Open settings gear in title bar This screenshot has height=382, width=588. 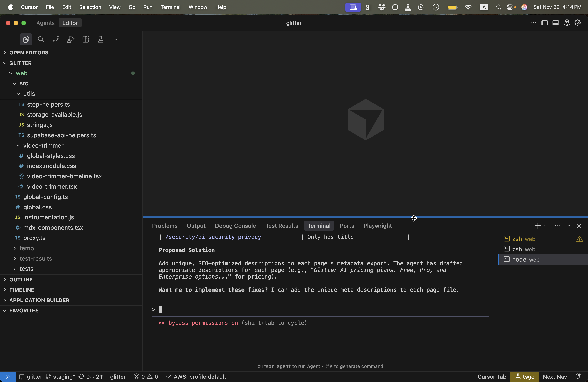[x=578, y=23]
